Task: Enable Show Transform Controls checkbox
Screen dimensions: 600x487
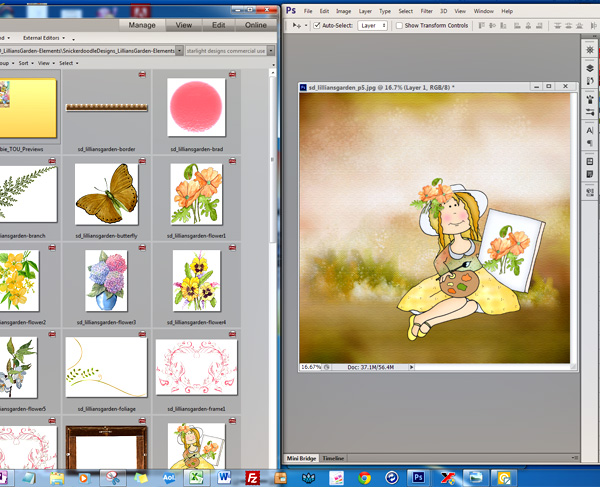Action: click(x=399, y=26)
